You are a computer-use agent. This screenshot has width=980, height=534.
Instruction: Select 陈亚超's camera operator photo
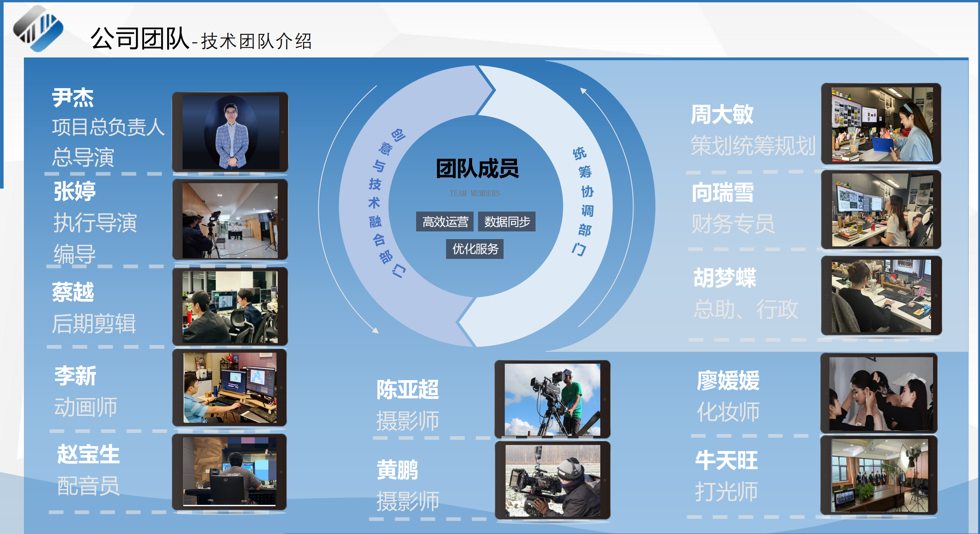click(553, 400)
